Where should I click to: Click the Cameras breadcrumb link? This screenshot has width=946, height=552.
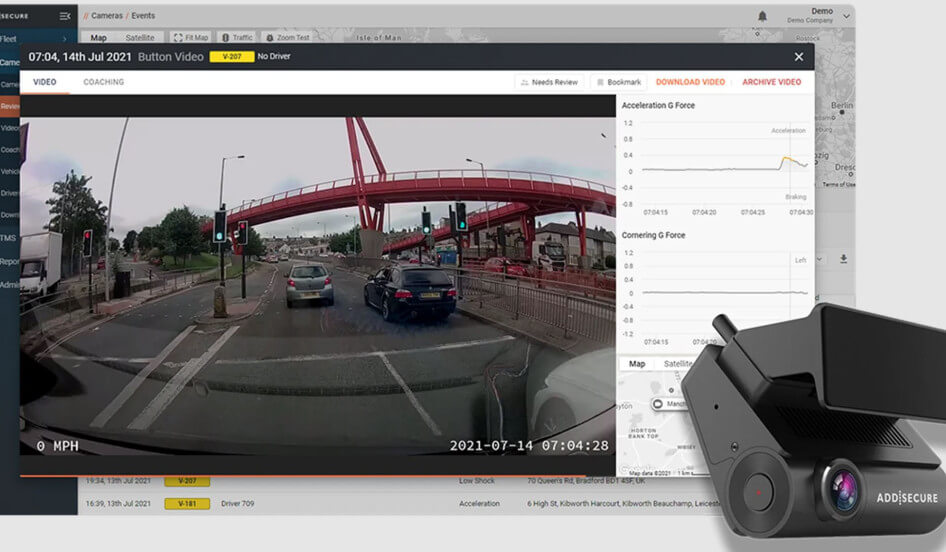[107, 16]
